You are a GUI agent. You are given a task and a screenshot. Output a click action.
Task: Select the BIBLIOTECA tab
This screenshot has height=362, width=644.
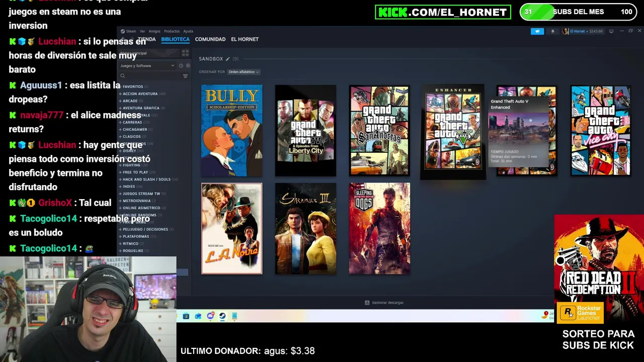tap(175, 39)
